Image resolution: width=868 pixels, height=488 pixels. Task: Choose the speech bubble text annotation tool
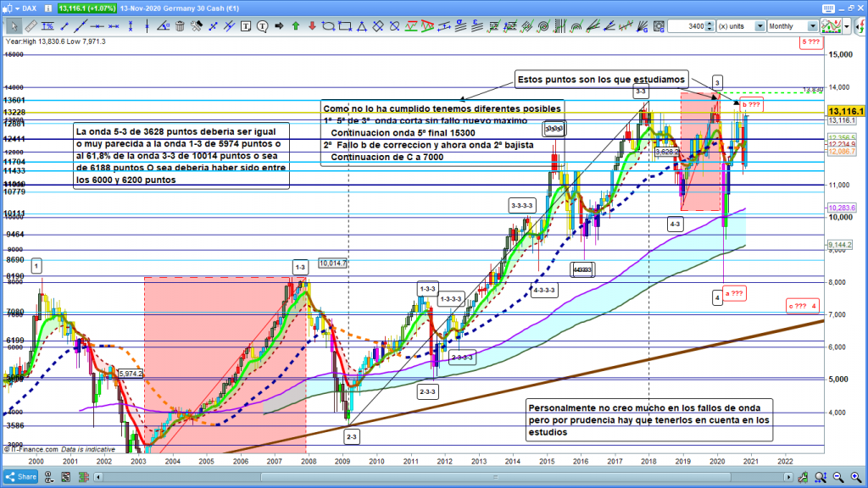(x=264, y=26)
